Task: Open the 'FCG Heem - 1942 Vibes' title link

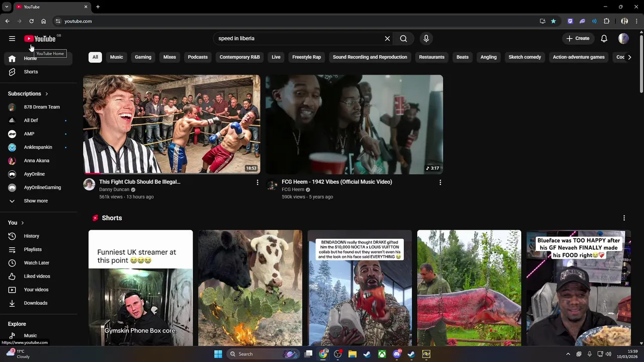Action: pyautogui.click(x=337, y=182)
